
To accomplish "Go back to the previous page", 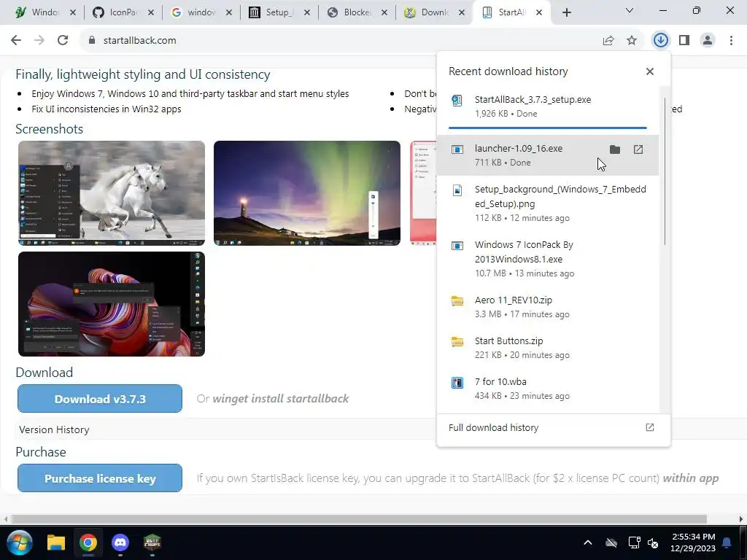I will pyautogui.click(x=16, y=41).
